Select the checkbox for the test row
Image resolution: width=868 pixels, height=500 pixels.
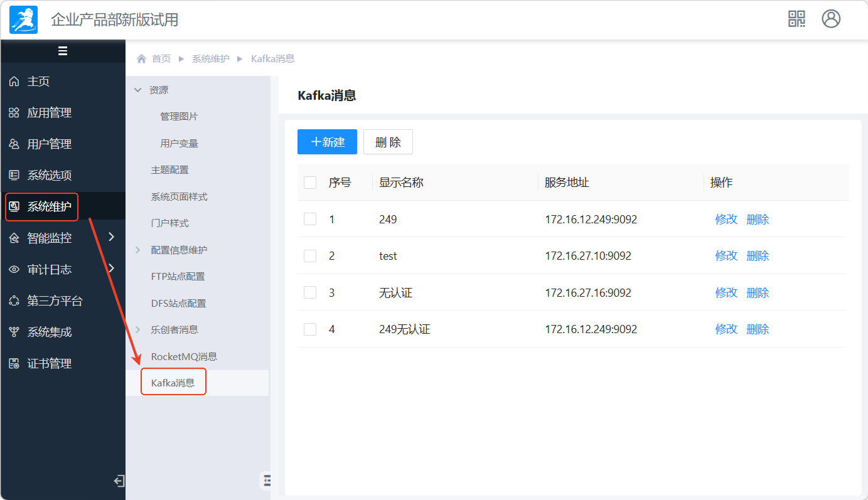click(x=310, y=256)
